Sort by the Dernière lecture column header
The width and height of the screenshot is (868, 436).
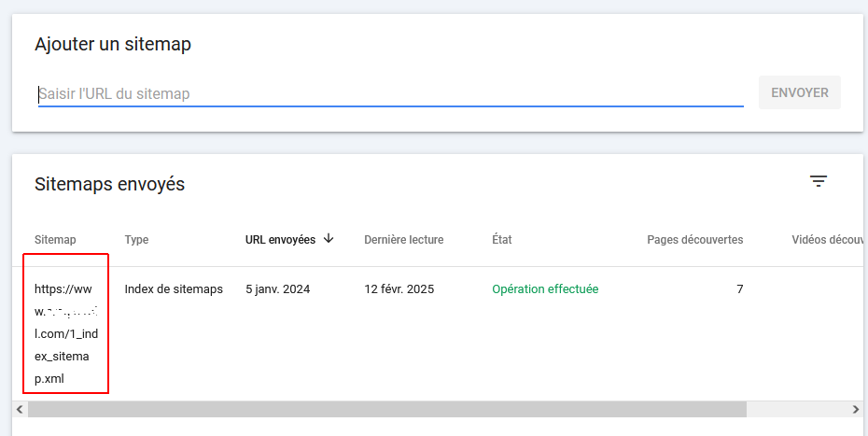pos(403,240)
